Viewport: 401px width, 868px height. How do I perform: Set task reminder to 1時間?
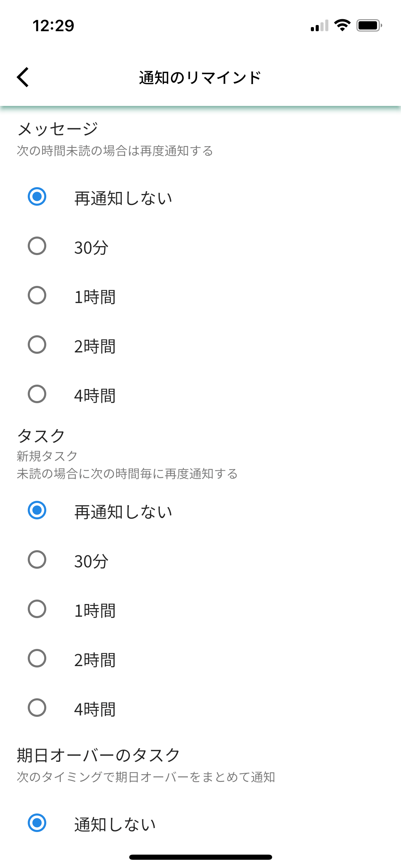[37, 609]
